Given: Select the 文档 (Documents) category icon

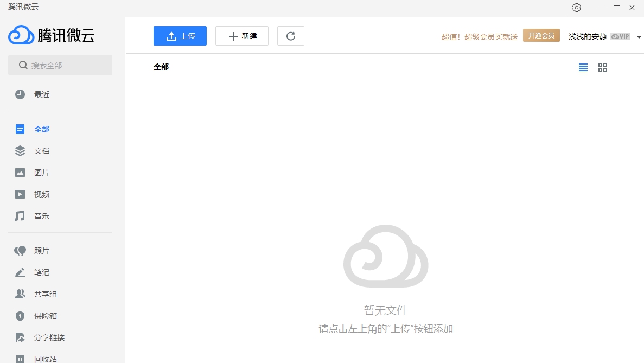Looking at the screenshot, I should pyautogui.click(x=20, y=150).
